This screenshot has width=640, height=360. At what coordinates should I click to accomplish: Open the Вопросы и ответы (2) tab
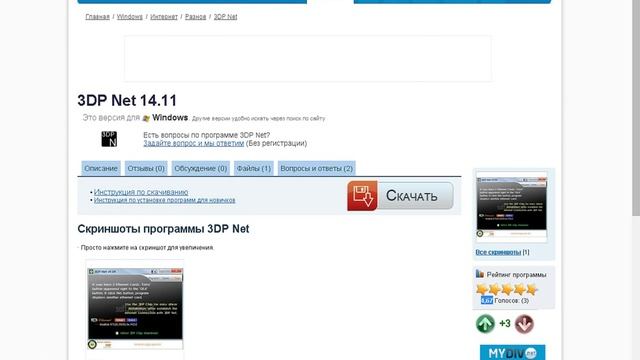[x=316, y=168]
